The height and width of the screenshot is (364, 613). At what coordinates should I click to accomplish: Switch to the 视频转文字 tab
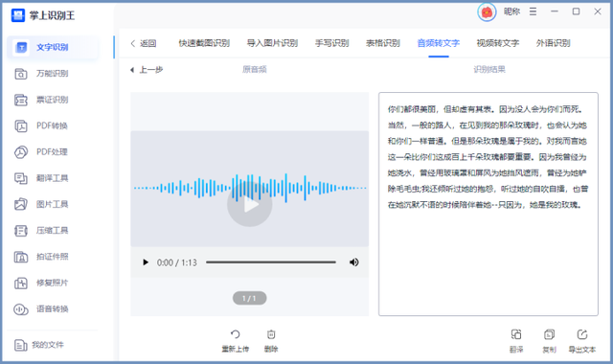pyautogui.click(x=498, y=43)
